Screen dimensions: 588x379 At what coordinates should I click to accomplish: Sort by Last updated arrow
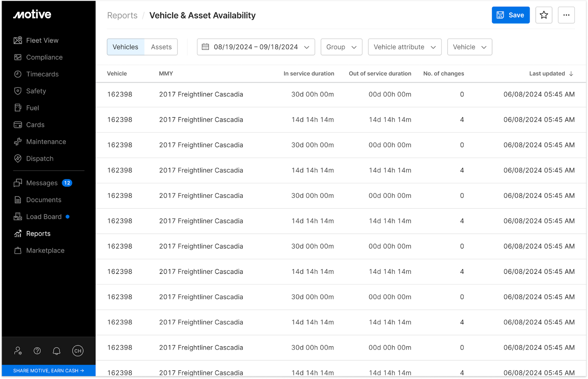(x=571, y=74)
